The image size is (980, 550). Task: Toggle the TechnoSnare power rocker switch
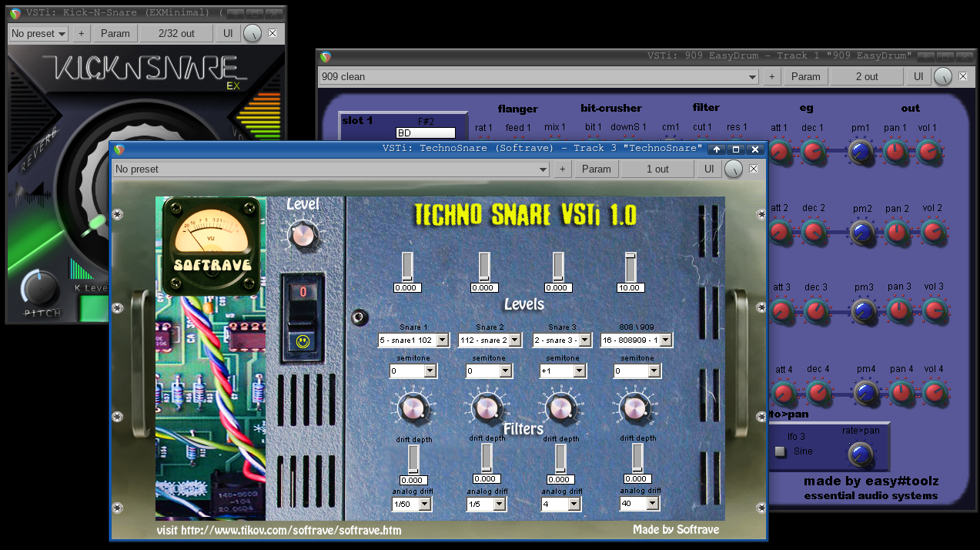click(x=303, y=316)
